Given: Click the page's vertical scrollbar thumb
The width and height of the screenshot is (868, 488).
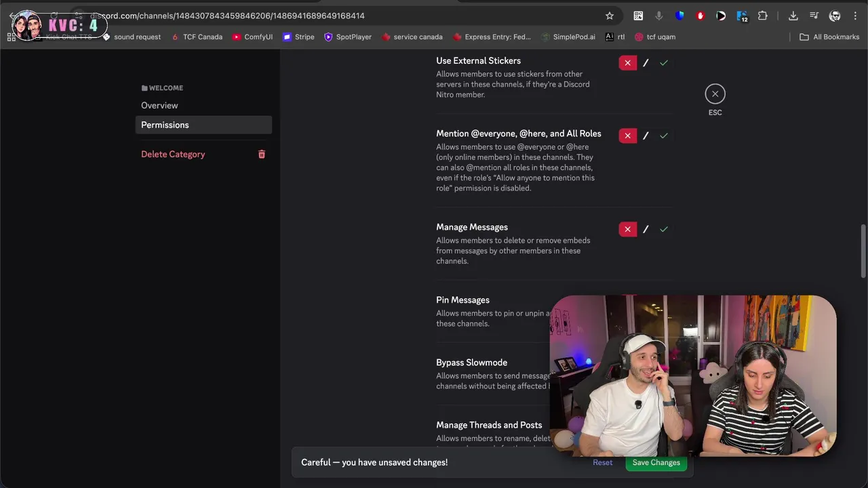Looking at the screenshot, I should pyautogui.click(x=863, y=251).
